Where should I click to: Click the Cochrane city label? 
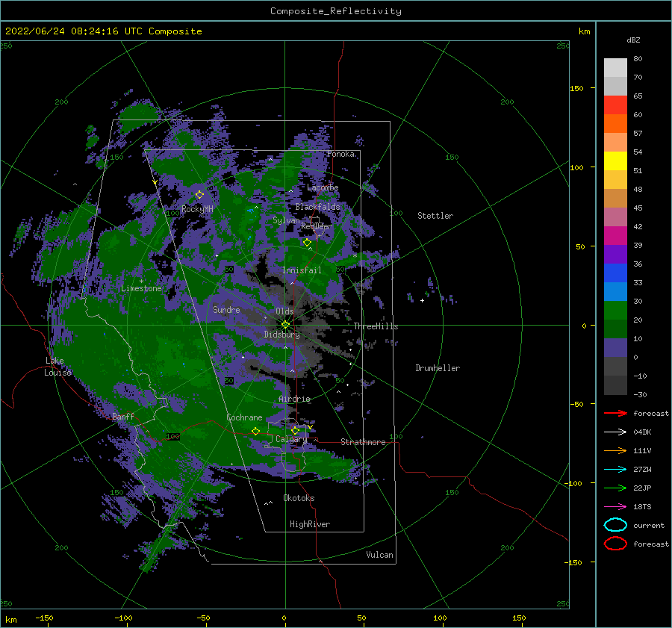[244, 417]
